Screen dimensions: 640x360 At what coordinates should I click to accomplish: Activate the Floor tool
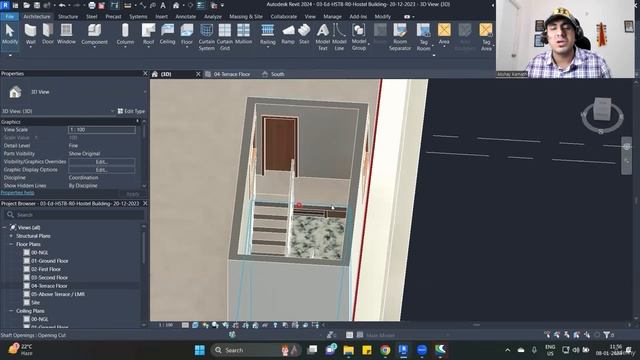187,33
